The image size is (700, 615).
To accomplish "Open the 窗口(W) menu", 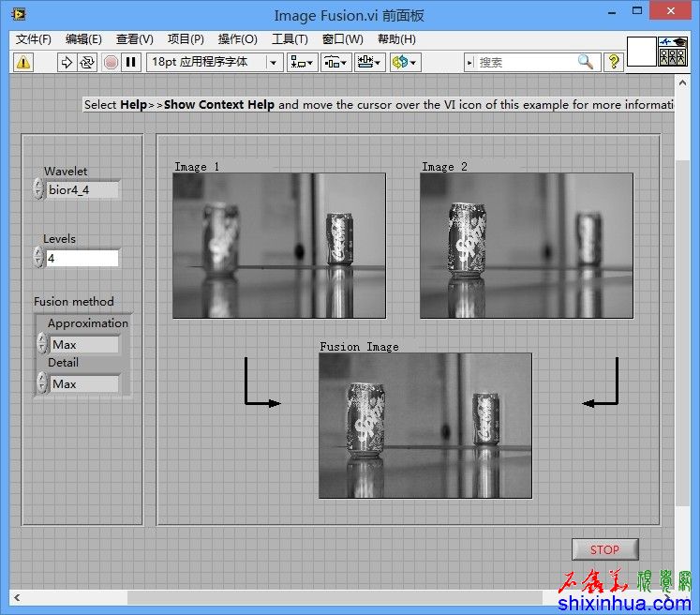I will coord(342,39).
